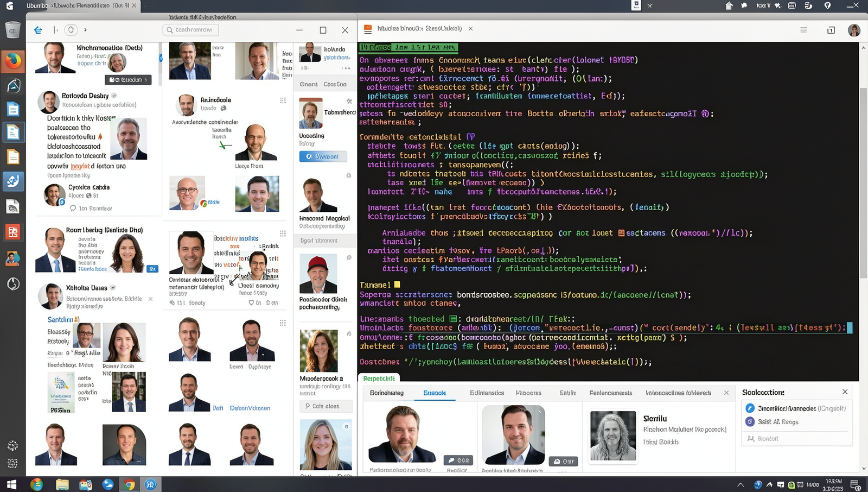Click the Xolrotlua Uases post author name
868x492 pixels.
87,288
